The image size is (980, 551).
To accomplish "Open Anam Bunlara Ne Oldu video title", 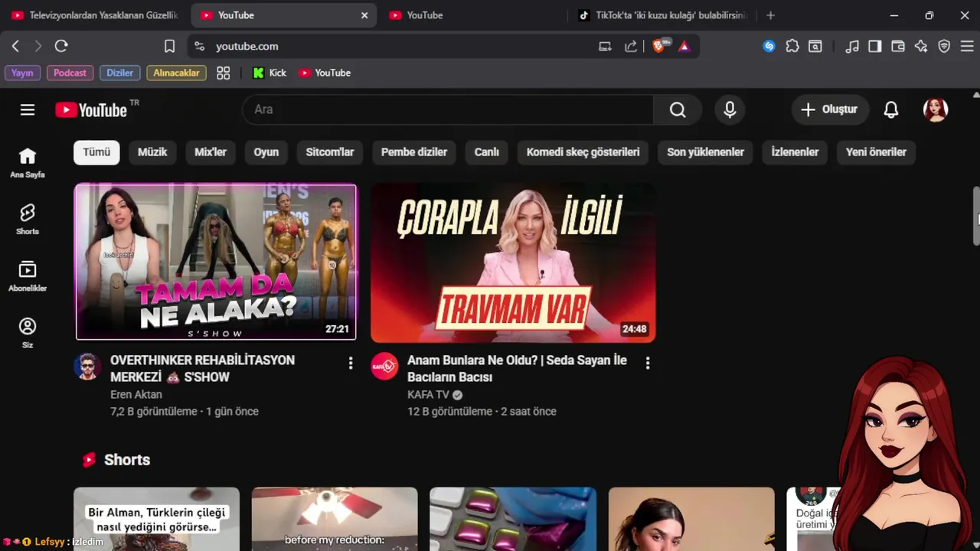I will (x=517, y=368).
